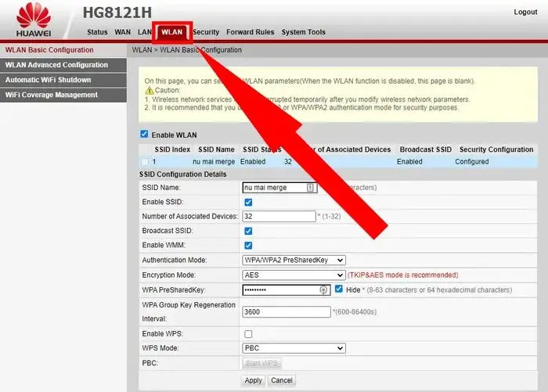Click the WPA Group Key Regeneration Interval field
Screen dimensions: 548x392
point(287,311)
